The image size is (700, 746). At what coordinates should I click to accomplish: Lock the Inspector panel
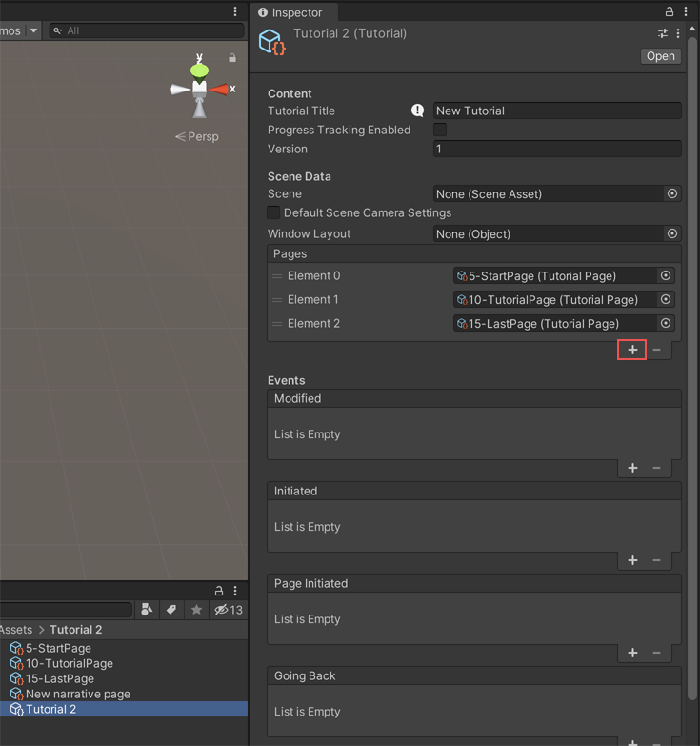click(670, 11)
